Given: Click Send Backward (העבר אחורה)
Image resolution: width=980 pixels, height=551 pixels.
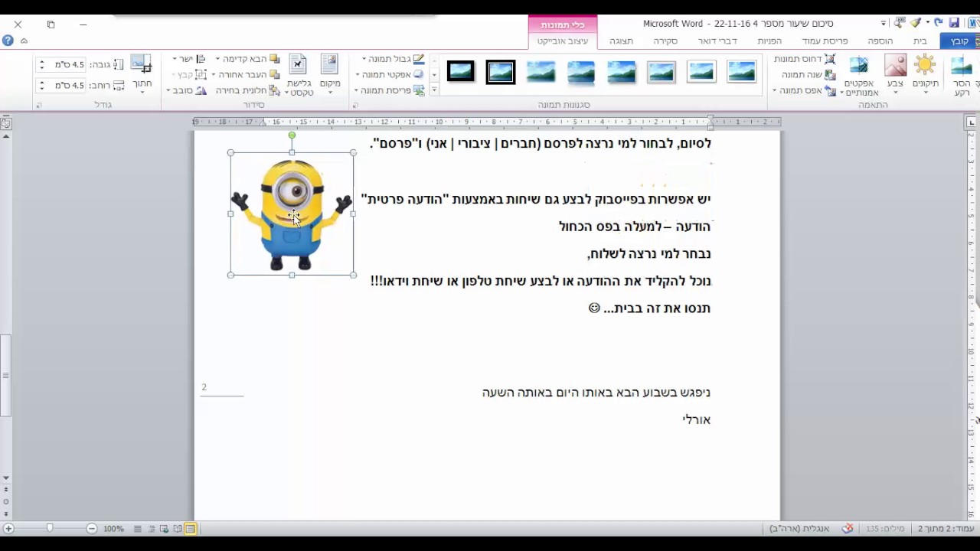Looking at the screenshot, I should click(x=245, y=74).
